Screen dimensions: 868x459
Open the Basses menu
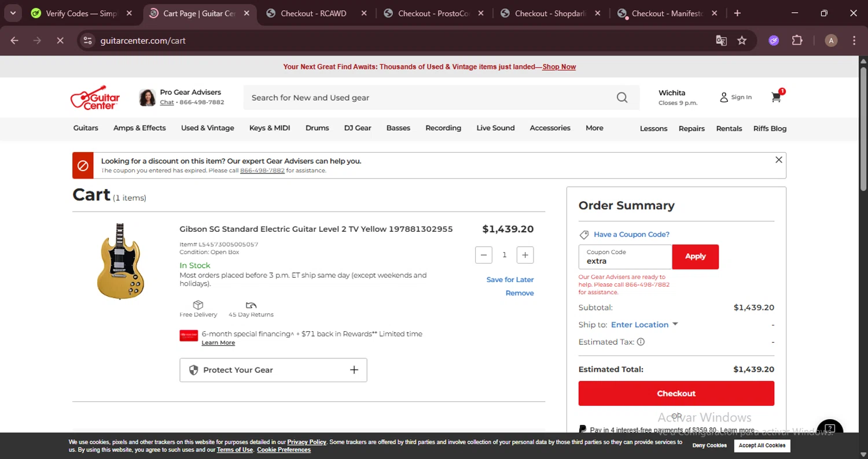point(398,128)
